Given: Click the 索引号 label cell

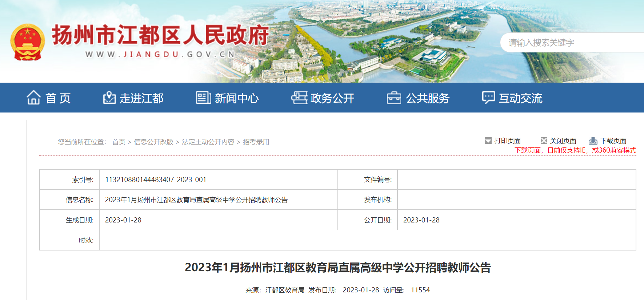Looking at the screenshot, I should coord(69,179).
